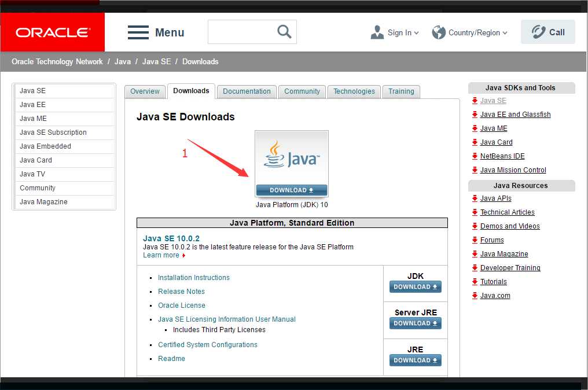The width and height of the screenshot is (588, 390).
Task: Click the Sign In person icon
Action: (377, 32)
